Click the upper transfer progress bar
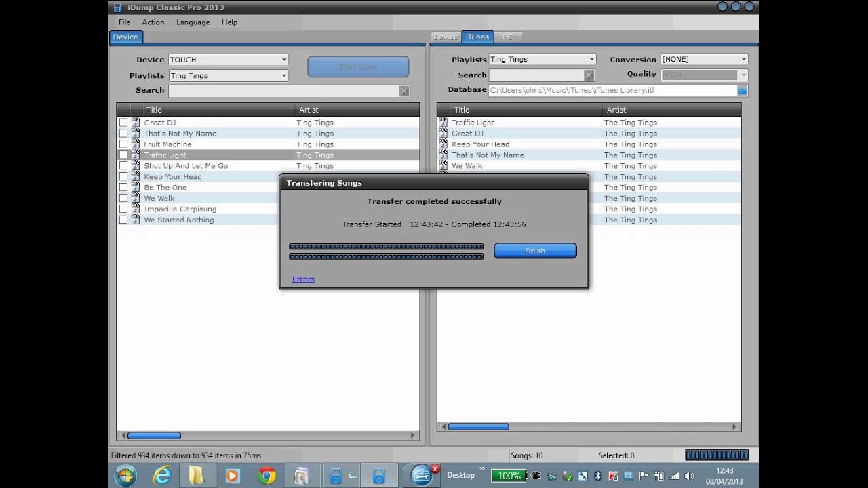This screenshot has height=488, width=868. 387,247
